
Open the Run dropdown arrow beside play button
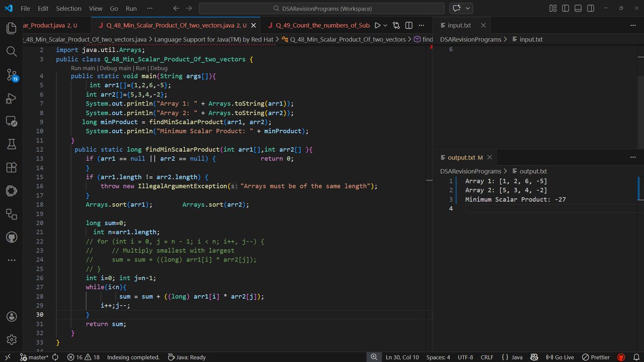point(386,25)
